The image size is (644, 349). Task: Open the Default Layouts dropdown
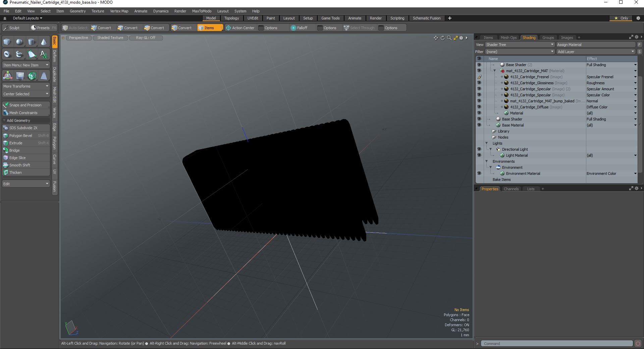[28, 18]
